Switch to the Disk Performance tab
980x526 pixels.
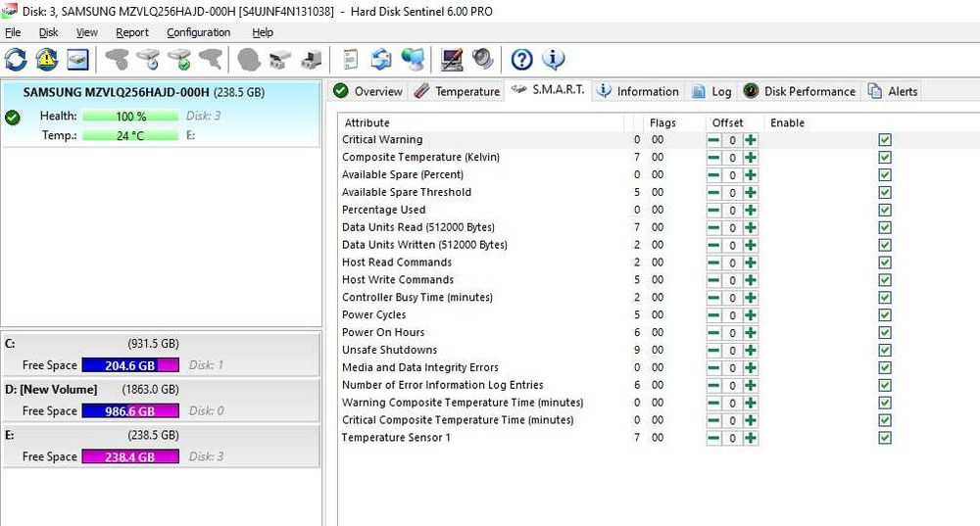[800, 91]
